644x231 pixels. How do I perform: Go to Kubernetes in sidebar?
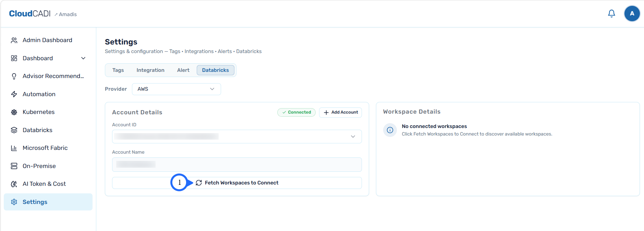point(48,112)
